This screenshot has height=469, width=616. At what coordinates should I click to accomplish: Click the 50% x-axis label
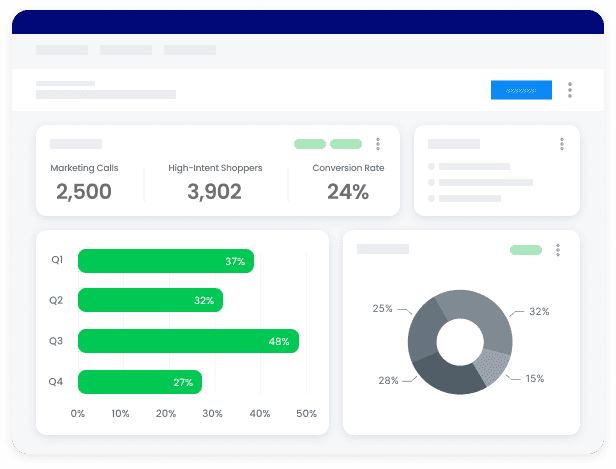[x=306, y=413]
